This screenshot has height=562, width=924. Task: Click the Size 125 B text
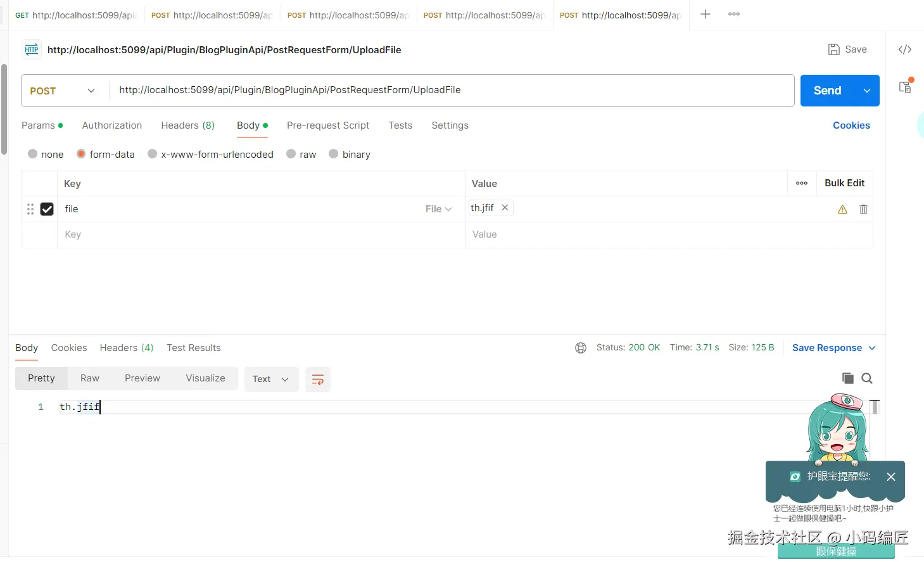point(751,348)
